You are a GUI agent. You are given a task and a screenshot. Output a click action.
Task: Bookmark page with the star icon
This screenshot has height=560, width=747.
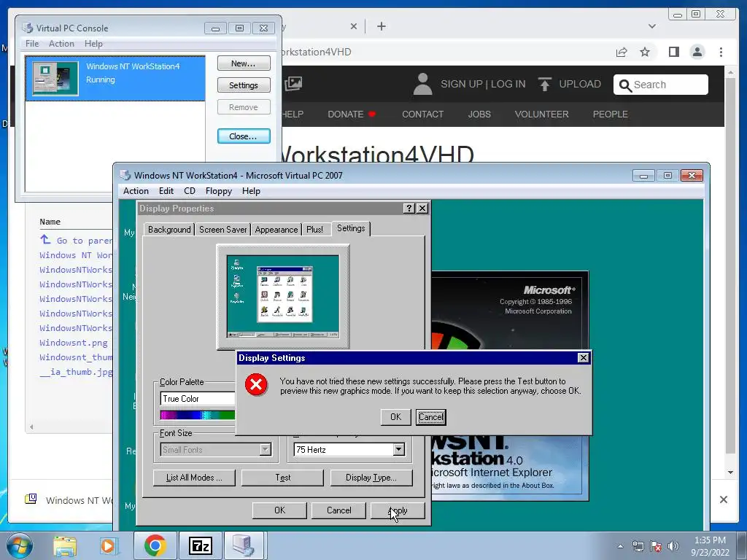pyautogui.click(x=645, y=52)
